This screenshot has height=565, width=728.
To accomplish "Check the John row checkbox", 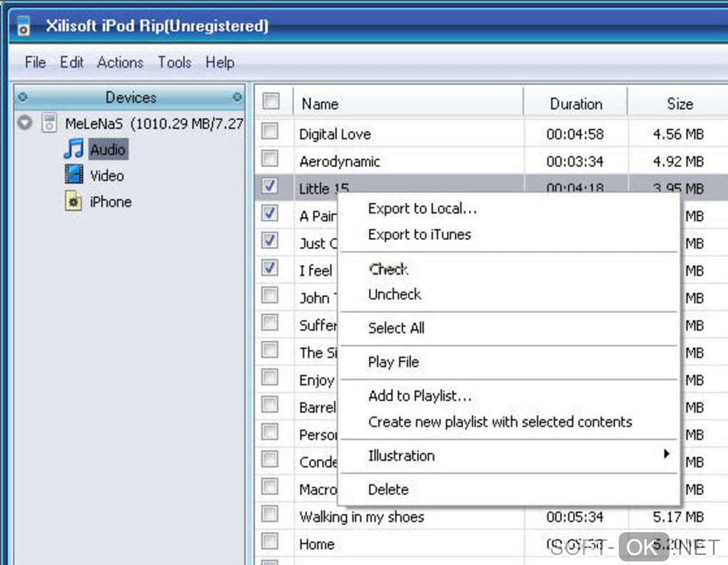I will pyautogui.click(x=270, y=296).
